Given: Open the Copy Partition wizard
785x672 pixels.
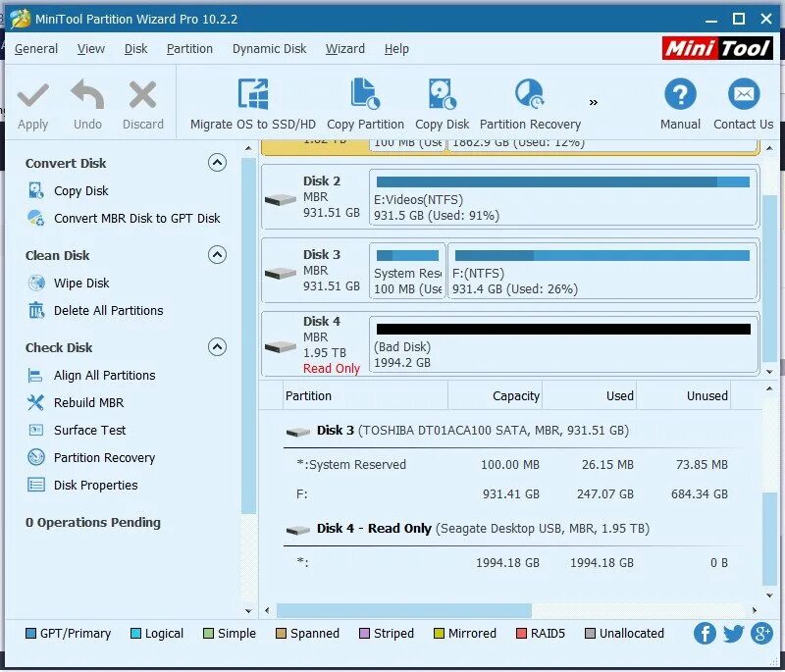Looking at the screenshot, I should point(365,105).
